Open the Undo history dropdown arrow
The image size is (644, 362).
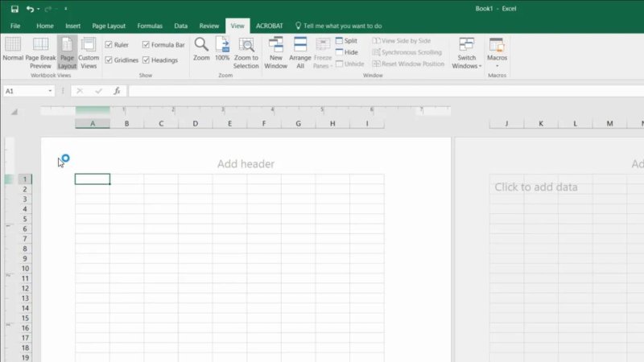[x=38, y=9]
